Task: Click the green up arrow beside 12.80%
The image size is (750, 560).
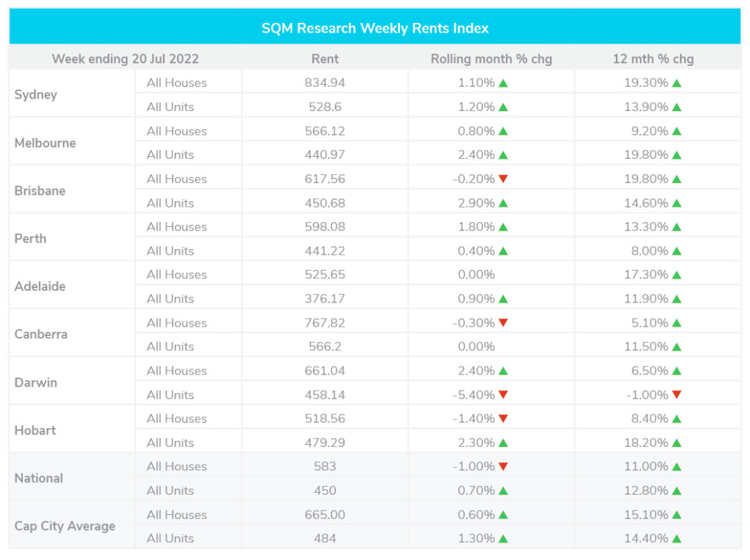Action: pyautogui.click(x=676, y=491)
